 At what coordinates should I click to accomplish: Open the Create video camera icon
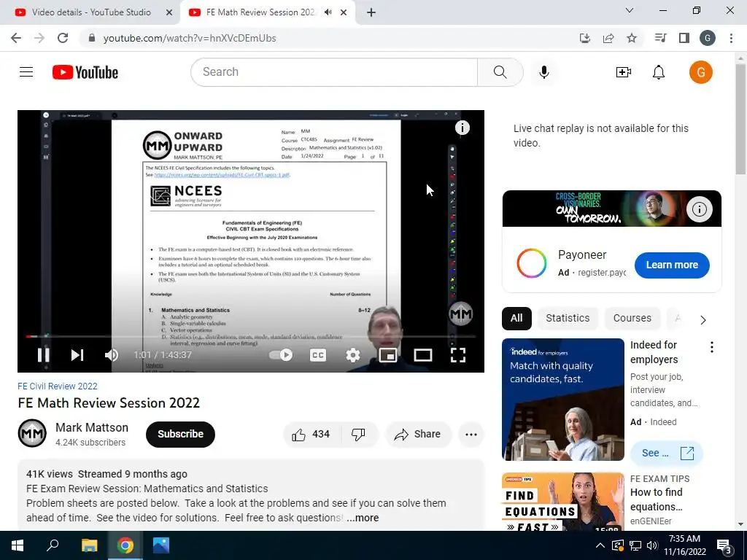tap(623, 72)
